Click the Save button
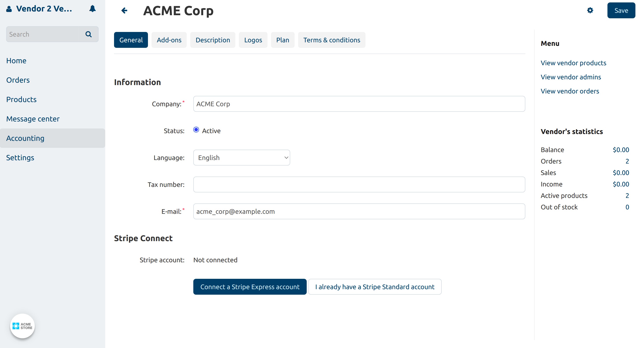The image size is (644, 348). (621, 11)
